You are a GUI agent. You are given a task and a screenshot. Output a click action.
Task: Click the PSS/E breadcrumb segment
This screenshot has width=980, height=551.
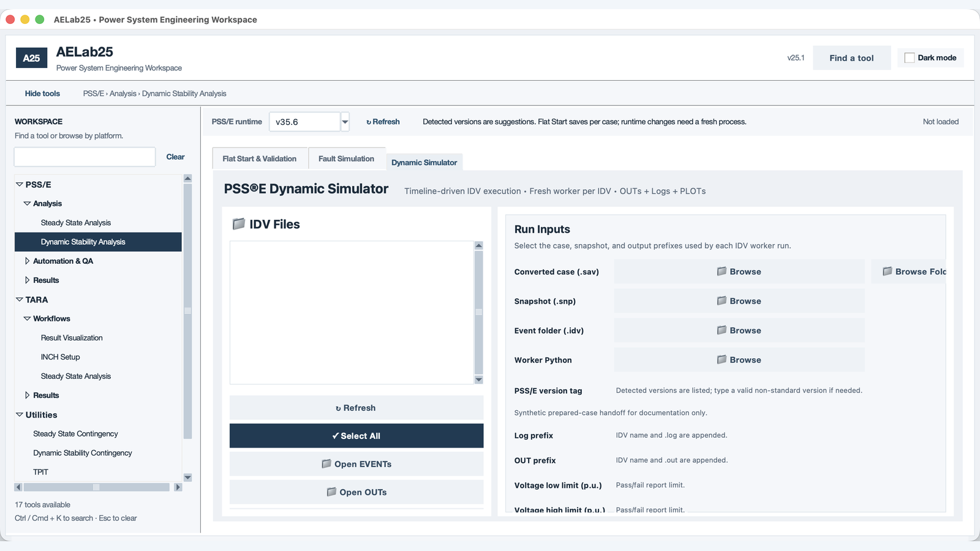click(94, 94)
